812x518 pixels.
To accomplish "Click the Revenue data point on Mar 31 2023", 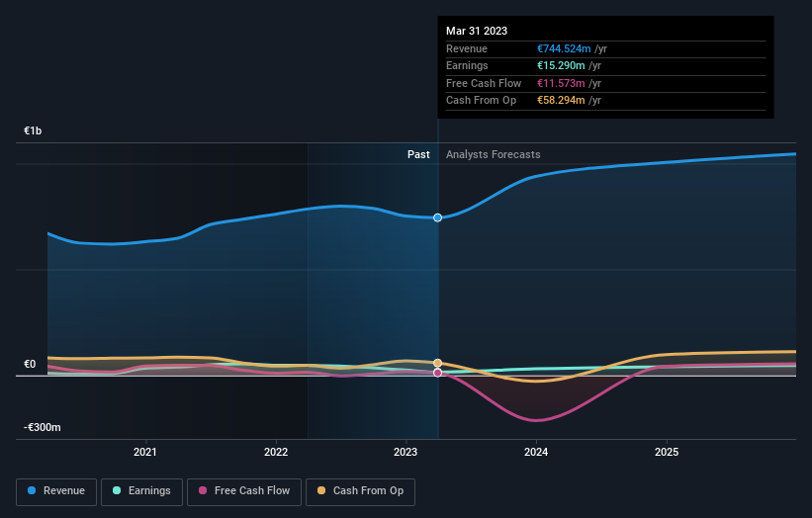I will point(437,217).
